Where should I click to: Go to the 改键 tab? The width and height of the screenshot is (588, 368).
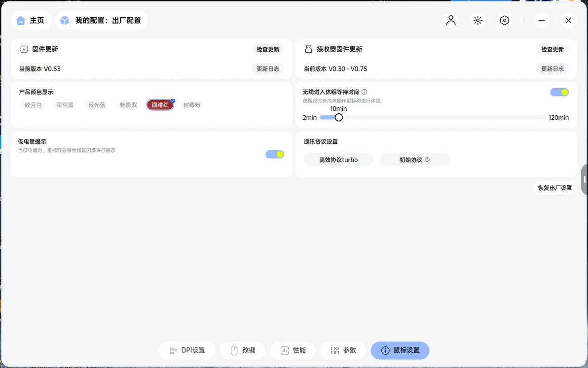coord(243,350)
